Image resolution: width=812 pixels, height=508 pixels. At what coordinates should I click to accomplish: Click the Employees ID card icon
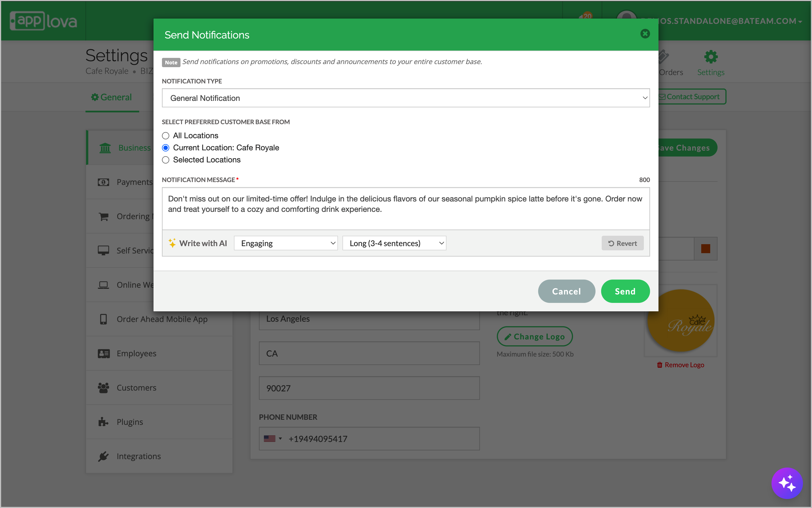click(x=103, y=353)
